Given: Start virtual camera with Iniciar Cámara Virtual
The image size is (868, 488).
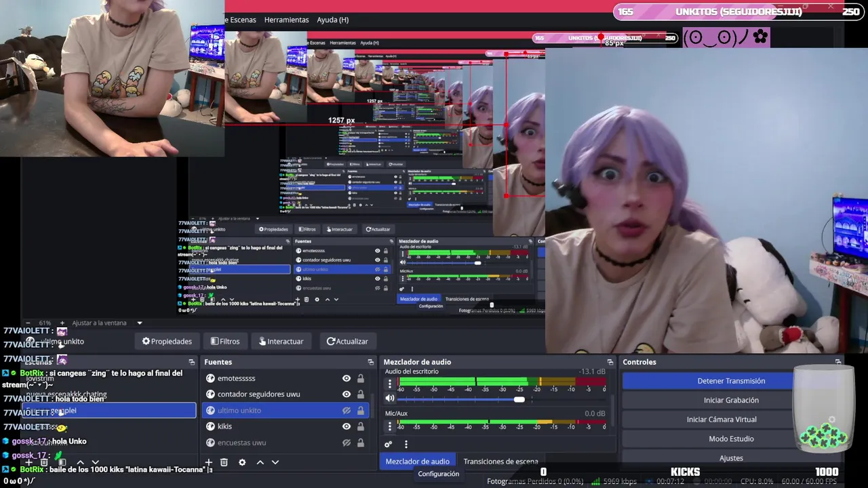Looking at the screenshot, I should [731, 420].
